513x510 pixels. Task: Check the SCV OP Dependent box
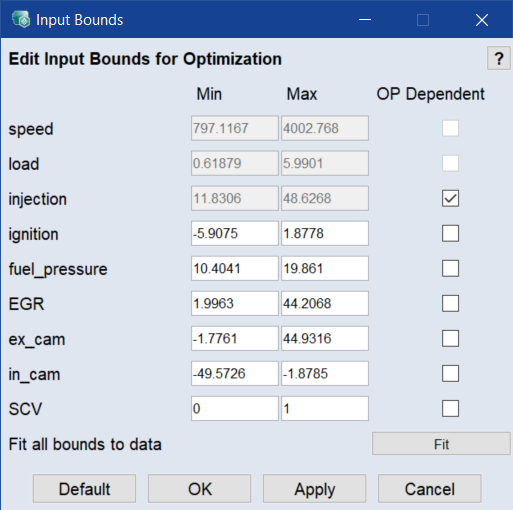click(x=450, y=408)
